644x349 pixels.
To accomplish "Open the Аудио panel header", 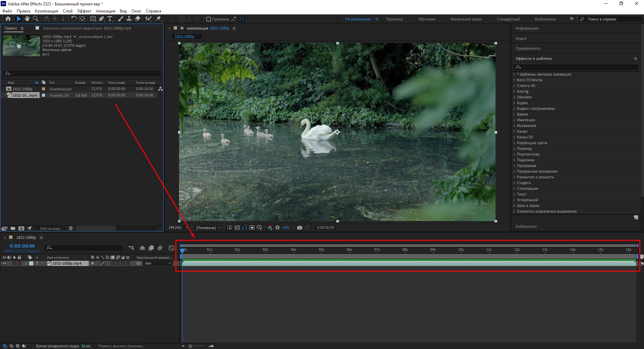I will (x=521, y=38).
